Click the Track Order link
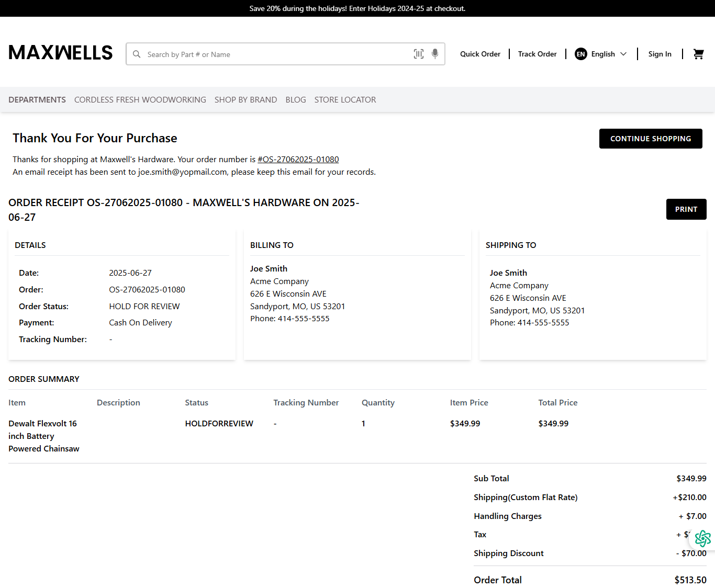The width and height of the screenshot is (715, 588). pos(538,54)
